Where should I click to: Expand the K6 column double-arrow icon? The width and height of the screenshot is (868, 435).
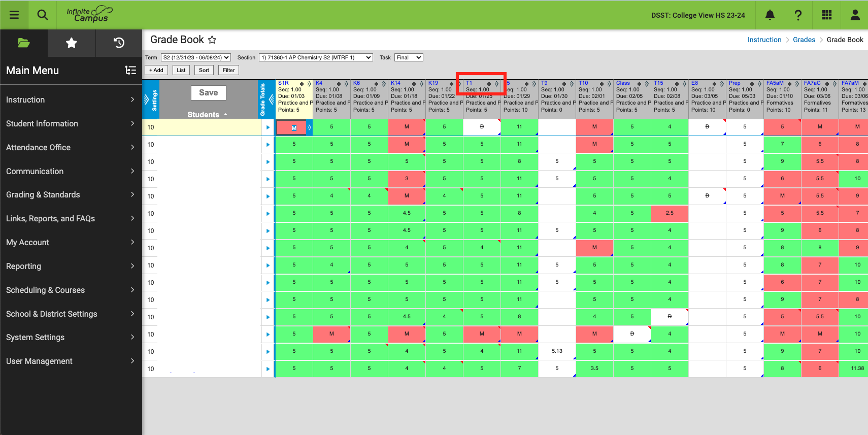pos(384,84)
